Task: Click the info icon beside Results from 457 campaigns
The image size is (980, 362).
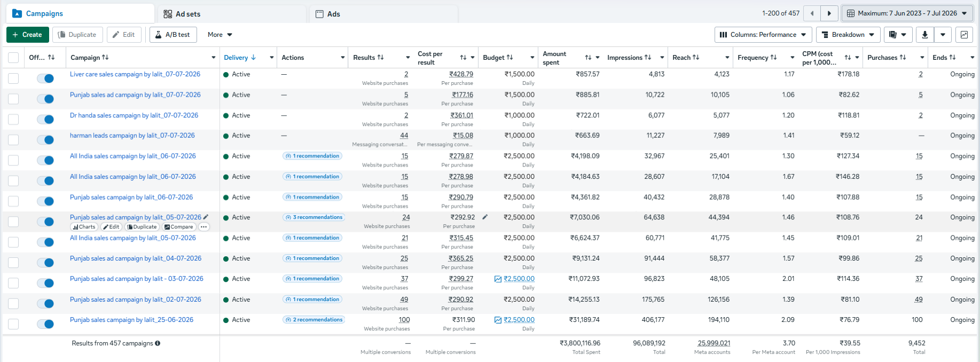Action: click(x=158, y=343)
